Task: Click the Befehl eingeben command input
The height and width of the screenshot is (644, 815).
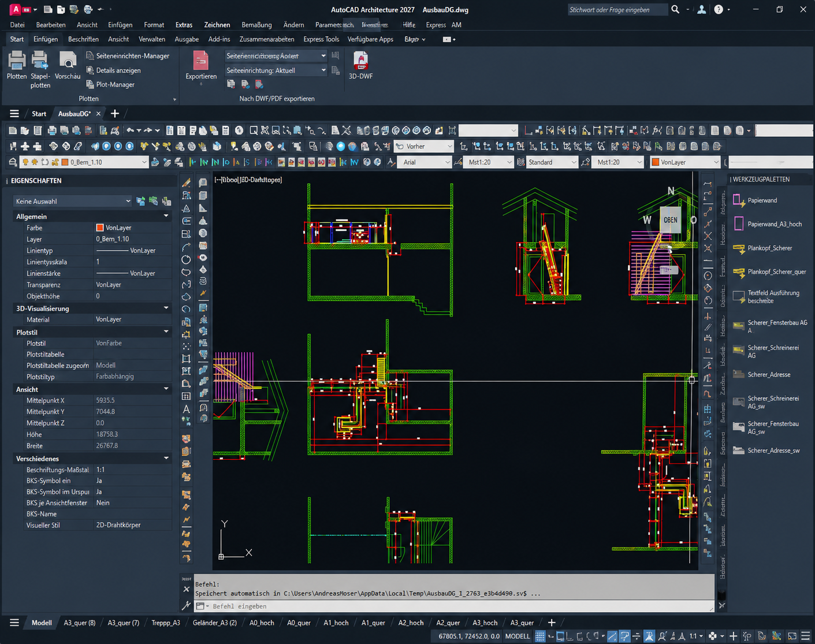Action: click(455, 606)
